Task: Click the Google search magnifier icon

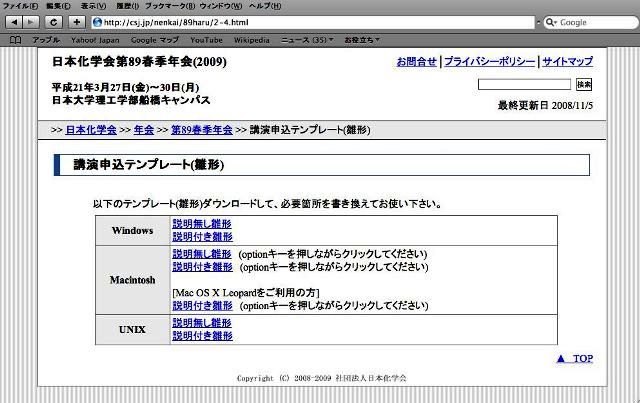Action: (x=551, y=22)
